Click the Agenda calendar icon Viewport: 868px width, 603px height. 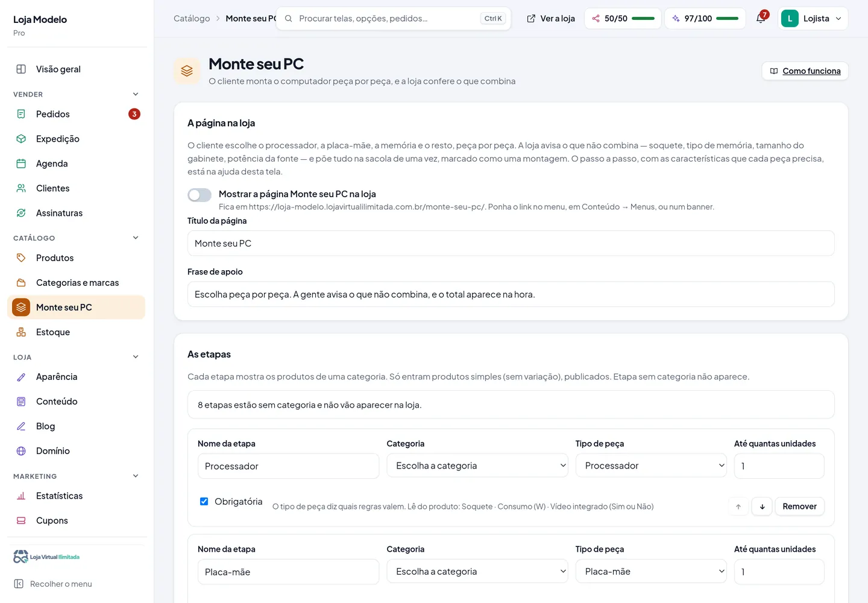tap(21, 163)
